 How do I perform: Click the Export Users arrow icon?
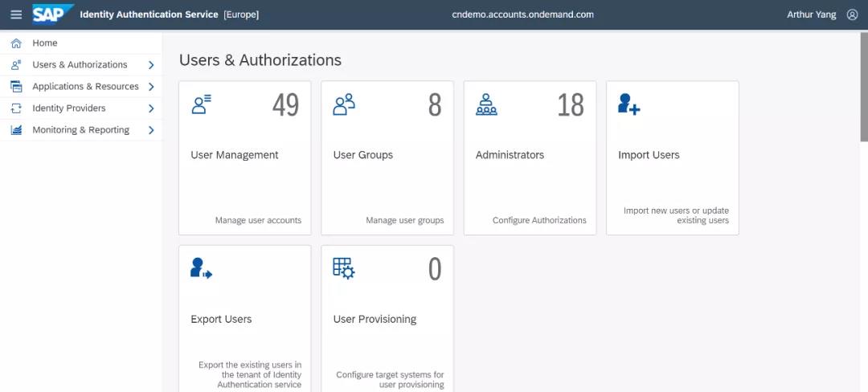tap(202, 268)
